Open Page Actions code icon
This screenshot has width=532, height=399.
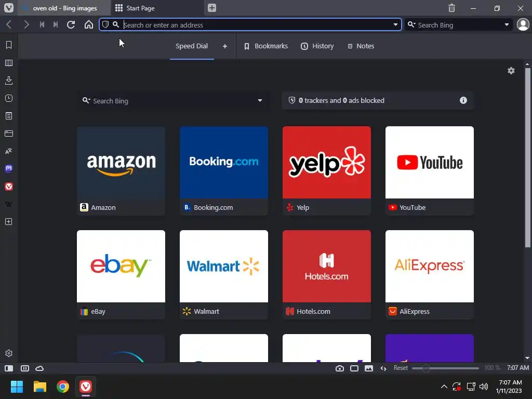pos(383,368)
